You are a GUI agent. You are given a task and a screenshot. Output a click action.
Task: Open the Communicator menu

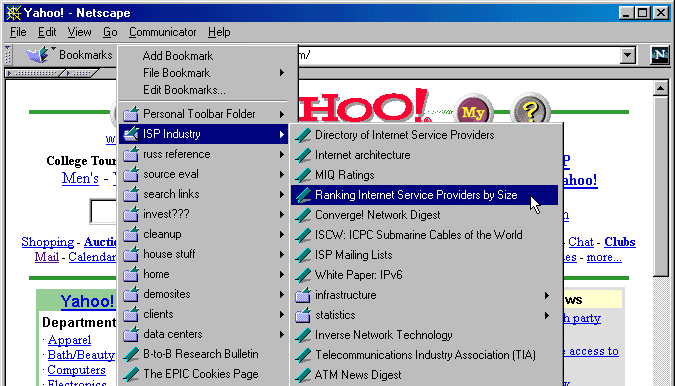click(162, 32)
